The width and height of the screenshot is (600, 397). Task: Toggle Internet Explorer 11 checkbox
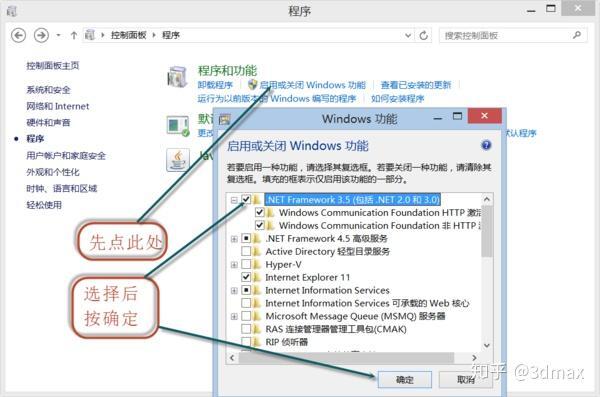click(x=246, y=277)
